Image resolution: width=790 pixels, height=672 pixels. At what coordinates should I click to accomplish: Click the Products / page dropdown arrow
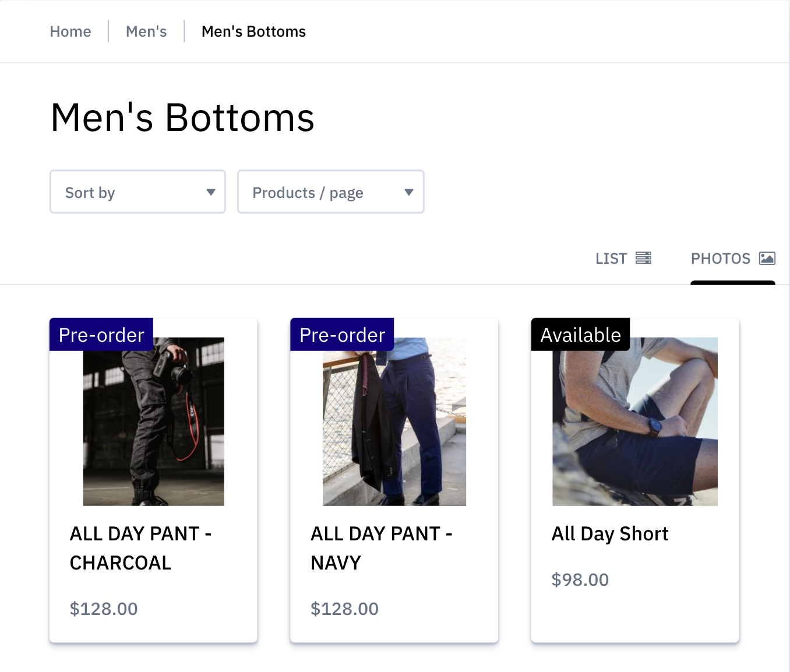[409, 192]
